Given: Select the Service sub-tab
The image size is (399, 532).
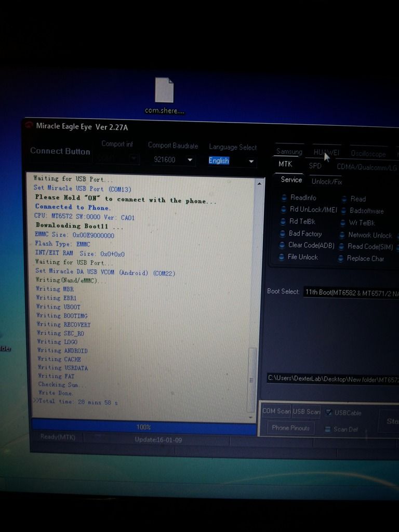Looking at the screenshot, I should click(x=291, y=179).
